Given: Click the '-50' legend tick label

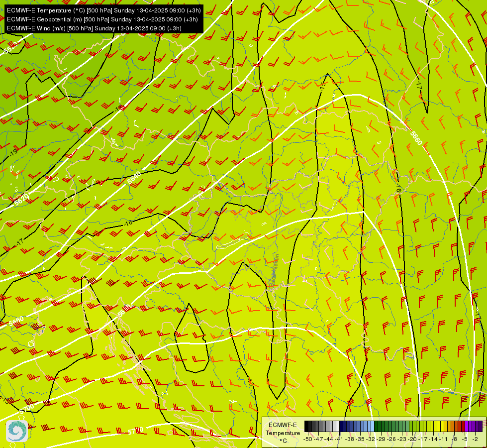Looking at the screenshot, I should coord(308,439).
